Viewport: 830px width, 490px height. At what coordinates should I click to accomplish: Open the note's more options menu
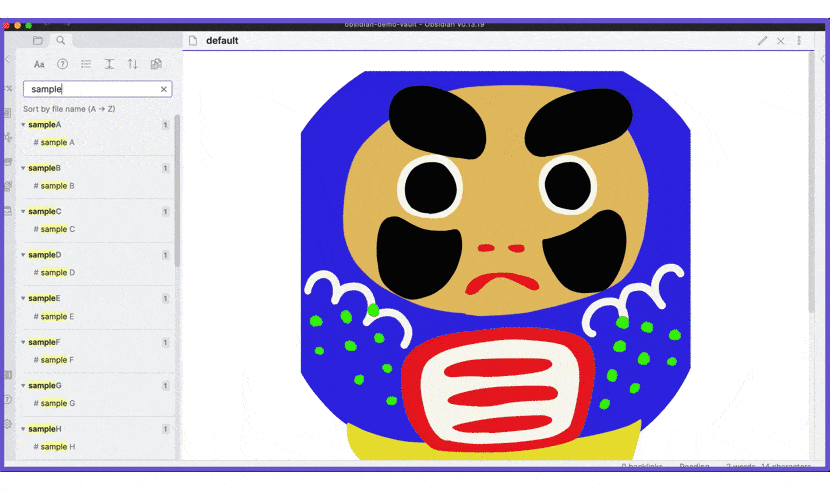tap(799, 41)
